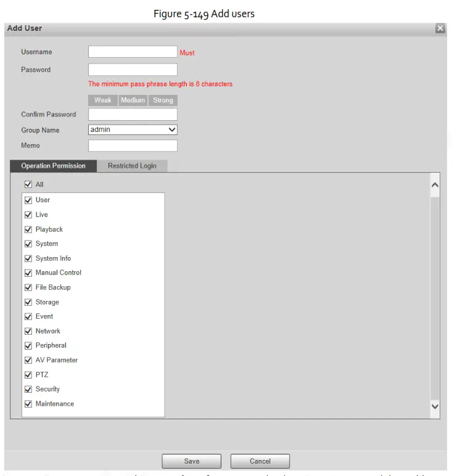
Task: Toggle the Network permission checkbox
Action: pyautogui.click(x=28, y=331)
